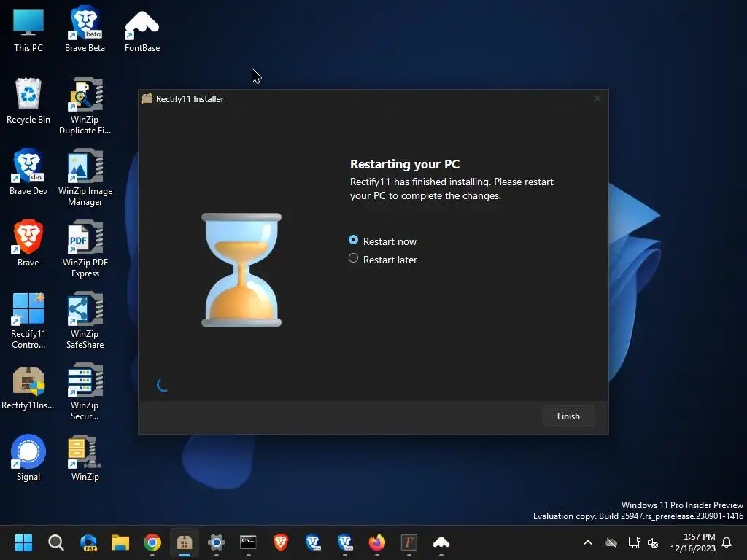Click the Rectify11 Installer taskbar icon
The height and width of the screenshot is (560, 747).
(185, 542)
